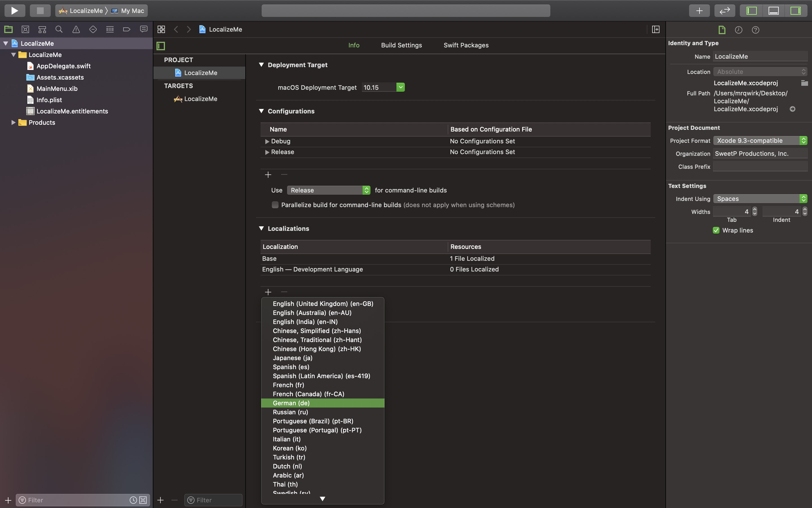
Task: Select AppDelegate.swift in navigator
Action: (63, 66)
